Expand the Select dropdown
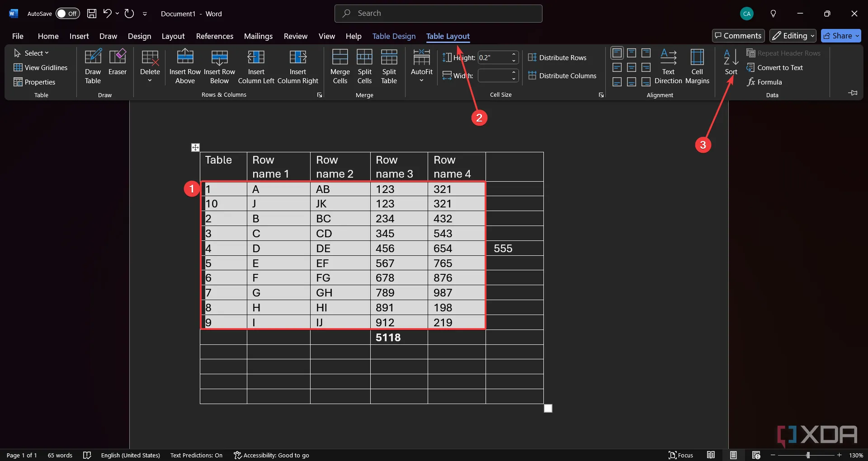 (31, 53)
